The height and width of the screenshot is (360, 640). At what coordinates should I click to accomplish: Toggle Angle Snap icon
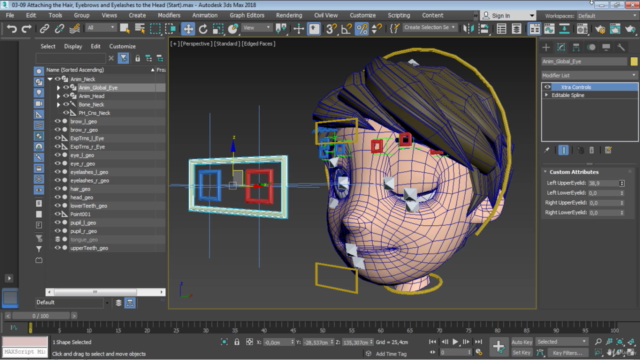coord(346,29)
